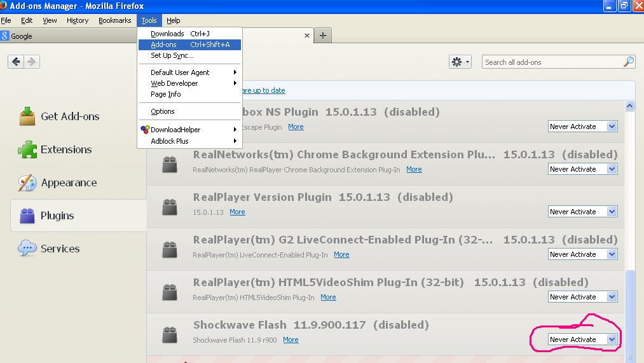Screen dimensions: 644x363
Task: Click the magnifier search icon in add-ons search
Action: [x=628, y=62]
